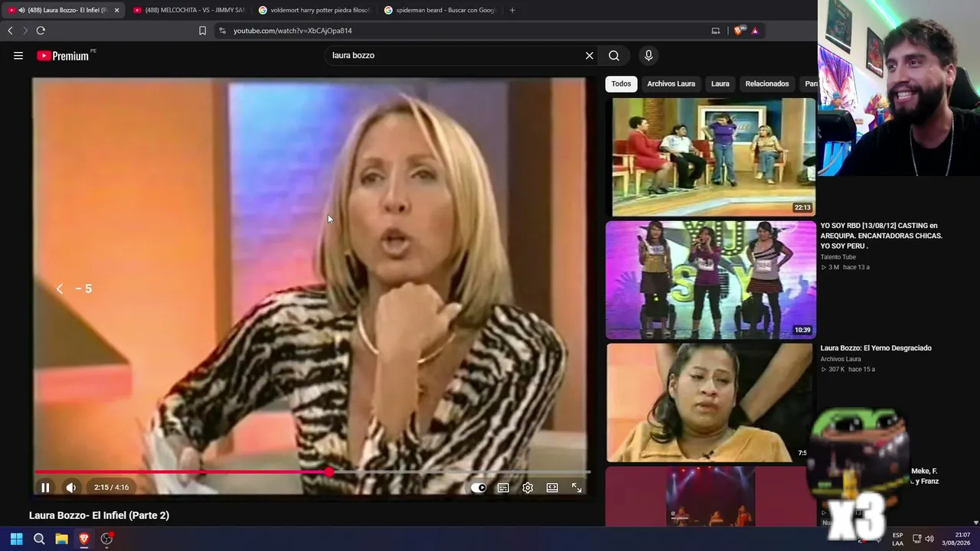Toggle subtitles in the video player

(503, 487)
